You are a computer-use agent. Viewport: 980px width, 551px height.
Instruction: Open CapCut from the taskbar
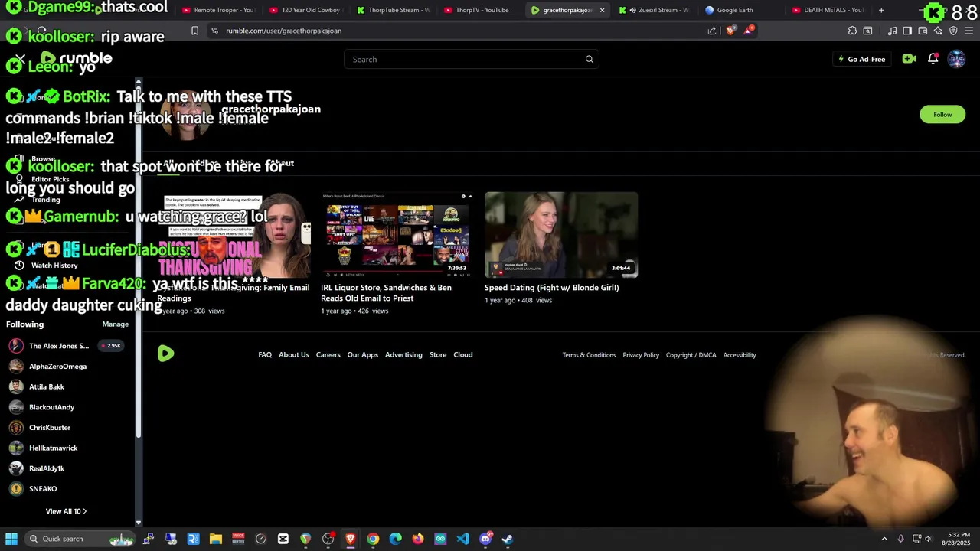point(283,539)
